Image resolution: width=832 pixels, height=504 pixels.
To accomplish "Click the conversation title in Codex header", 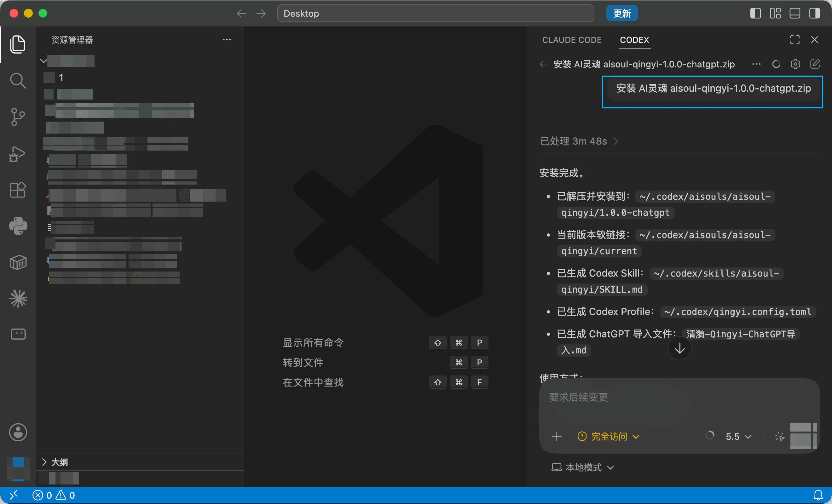I will pos(644,64).
